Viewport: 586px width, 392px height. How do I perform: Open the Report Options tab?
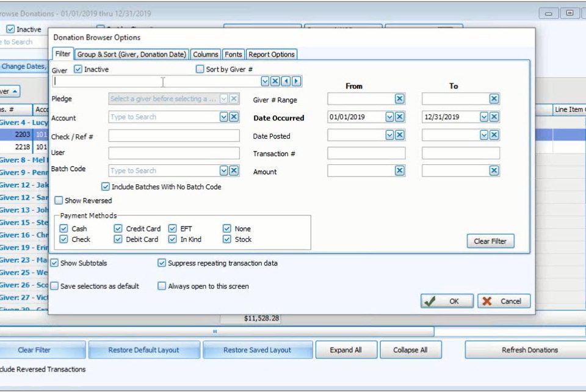272,54
